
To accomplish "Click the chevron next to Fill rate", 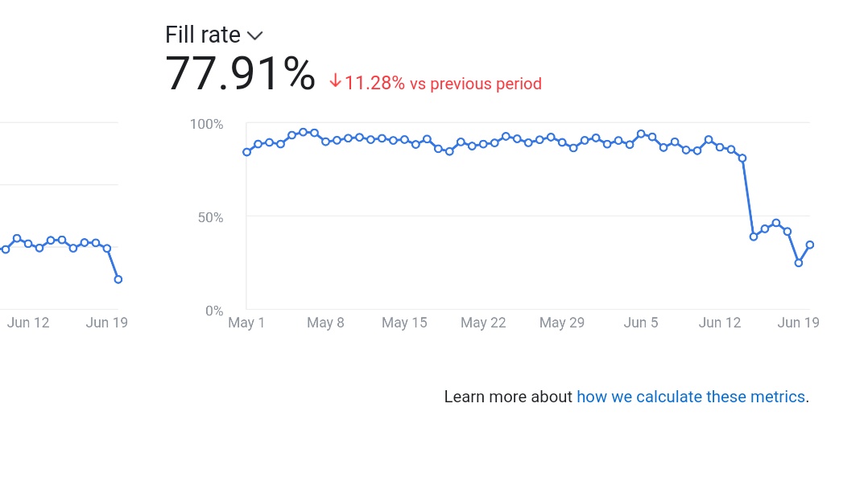I will tap(255, 36).
